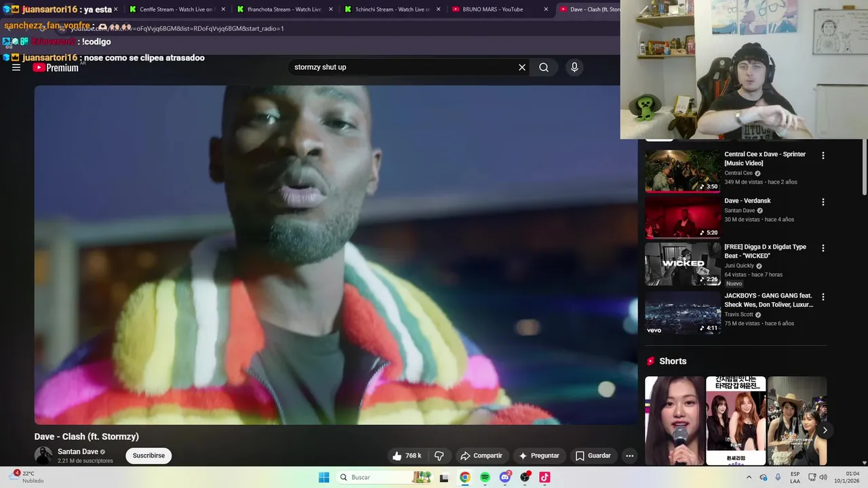Open the JACKBOYS GANG GANG thumbnail

(x=683, y=313)
